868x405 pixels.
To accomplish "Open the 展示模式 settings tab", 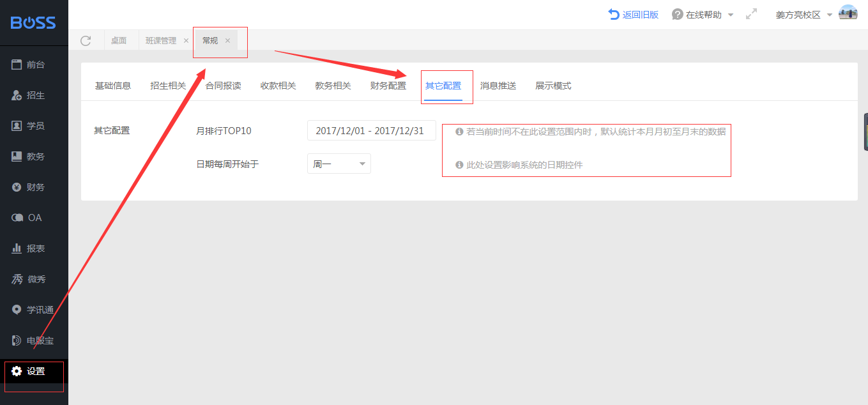I will point(553,86).
